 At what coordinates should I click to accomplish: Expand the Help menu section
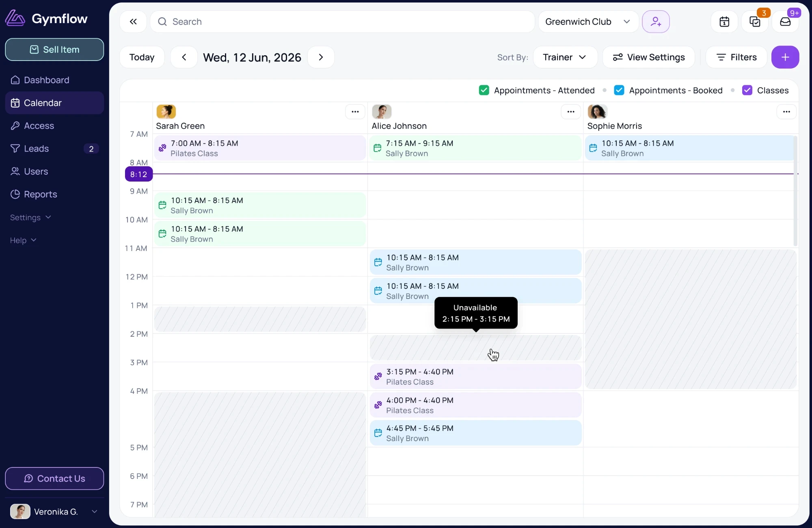pyautogui.click(x=23, y=240)
